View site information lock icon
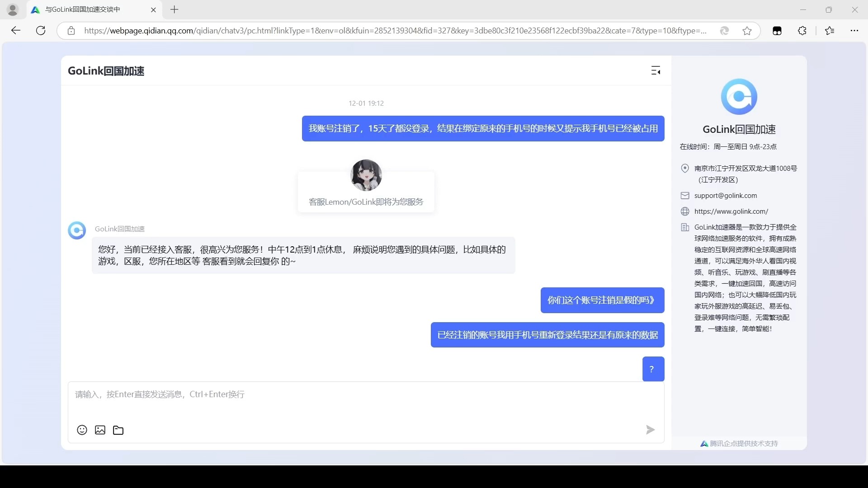Screen dimensions: 868x488 pyautogui.click(x=71, y=31)
